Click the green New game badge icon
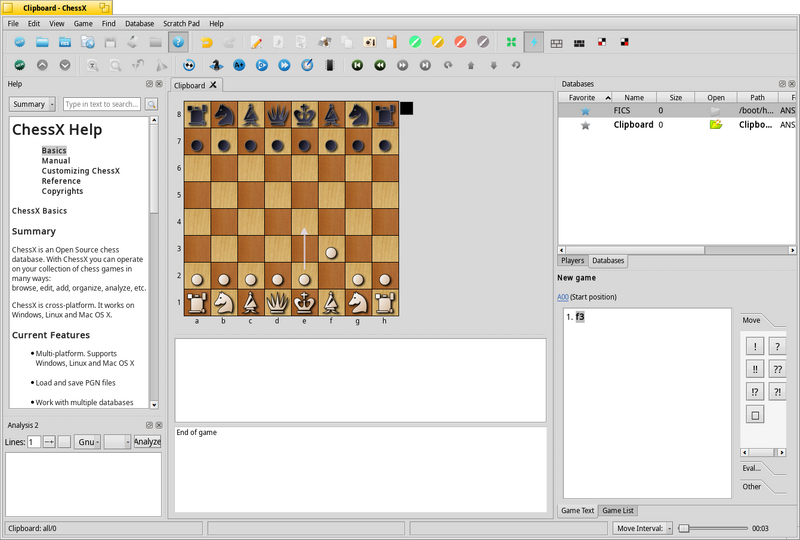Image resolution: width=800 pixels, height=540 pixels. [x=19, y=65]
